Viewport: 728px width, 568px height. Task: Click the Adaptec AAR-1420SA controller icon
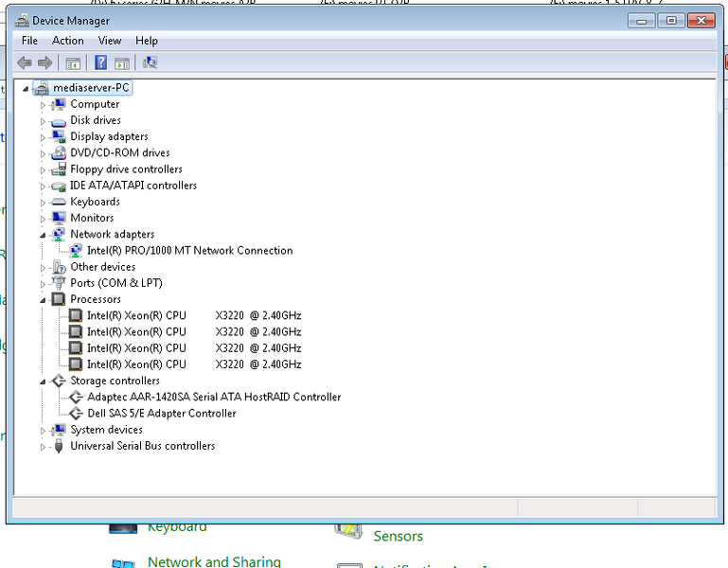point(76,397)
